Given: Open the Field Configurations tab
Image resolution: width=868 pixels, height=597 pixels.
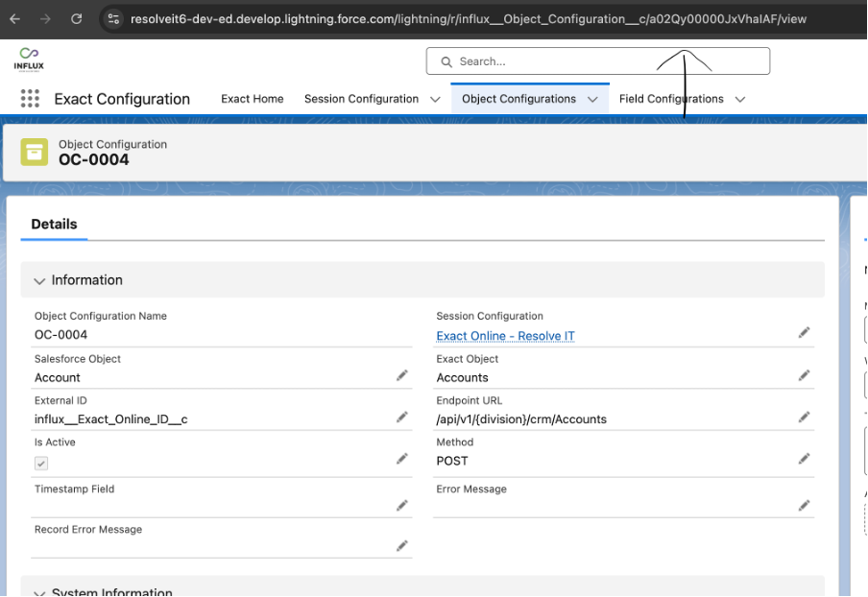Looking at the screenshot, I should tap(671, 99).
